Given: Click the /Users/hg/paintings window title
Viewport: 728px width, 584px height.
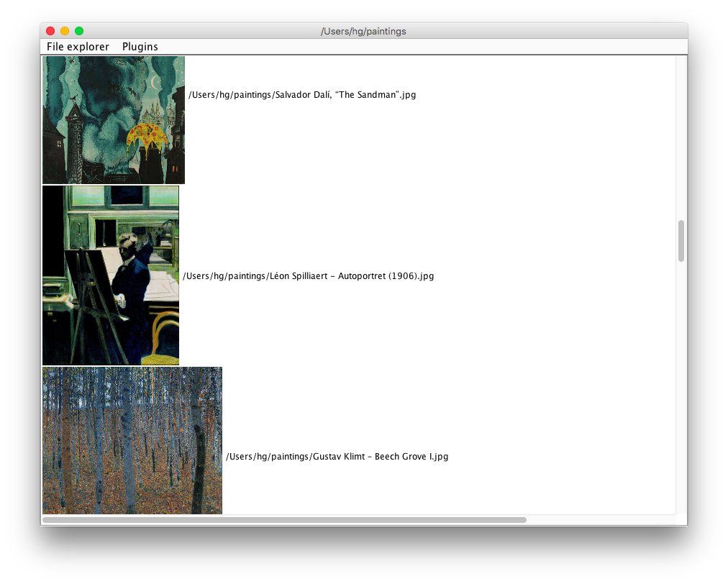Looking at the screenshot, I should click(x=363, y=31).
